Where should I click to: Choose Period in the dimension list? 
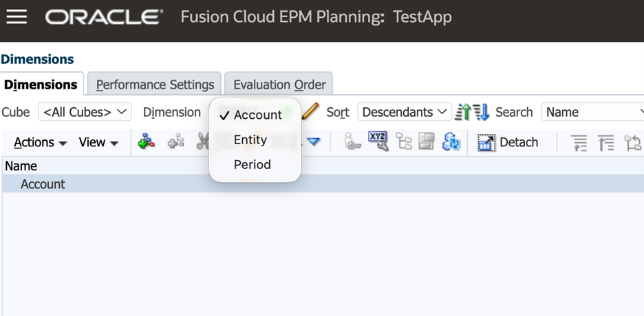(x=252, y=165)
